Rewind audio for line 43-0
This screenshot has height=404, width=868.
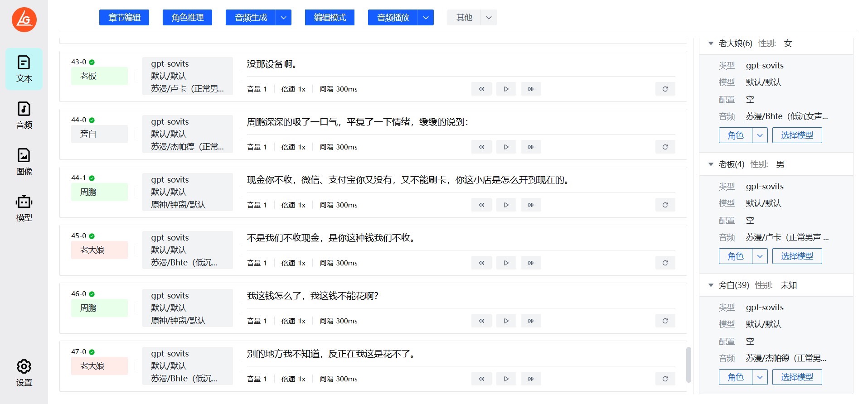(481, 89)
